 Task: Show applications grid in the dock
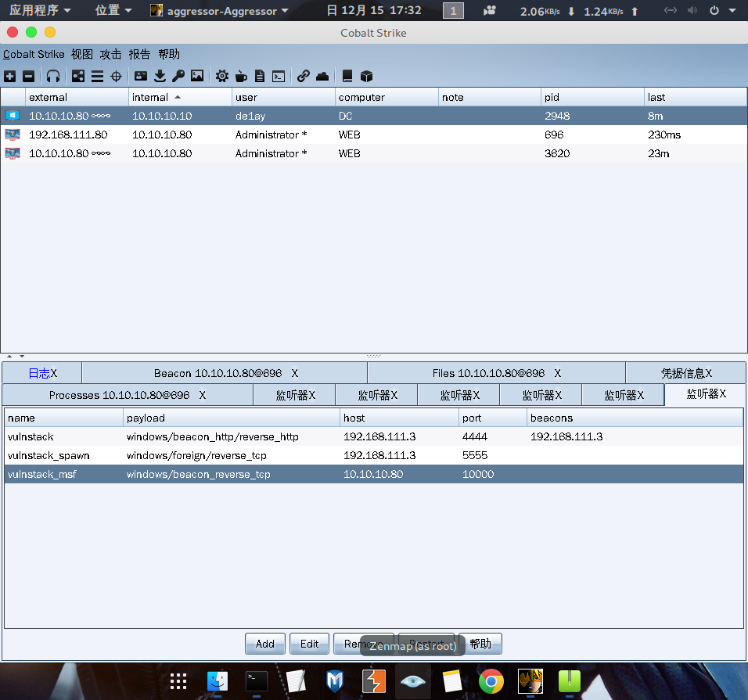click(178, 681)
